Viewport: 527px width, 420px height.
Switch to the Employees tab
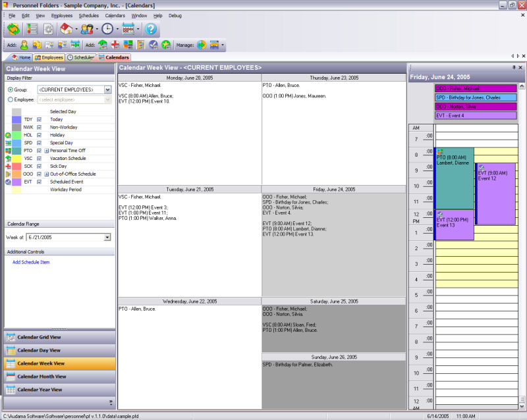click(49, 57)
